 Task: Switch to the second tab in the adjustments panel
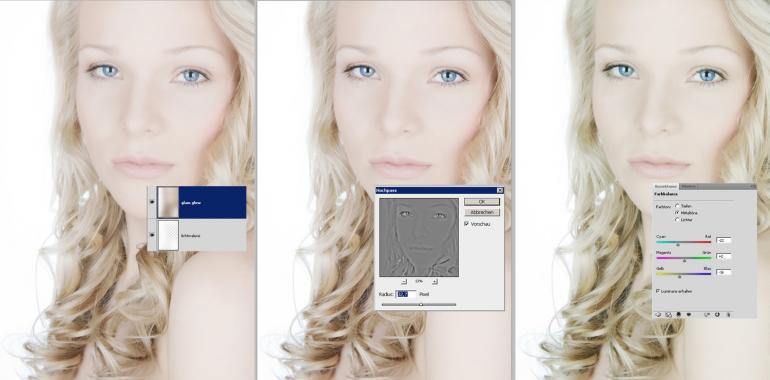(x=688, y=187)
